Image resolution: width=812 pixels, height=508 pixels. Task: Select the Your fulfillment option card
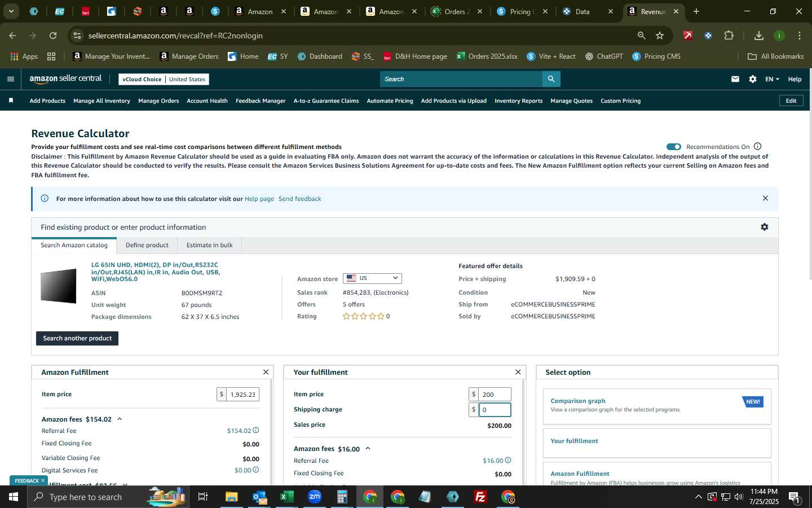(x=656, y=443)
